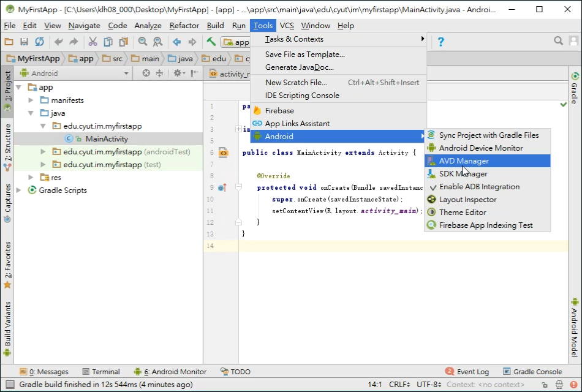This screenshot has width=582, height=392.
Task: Toggle the Terminal tool window button
Action: pyautogui.click(x=101, y=372)
